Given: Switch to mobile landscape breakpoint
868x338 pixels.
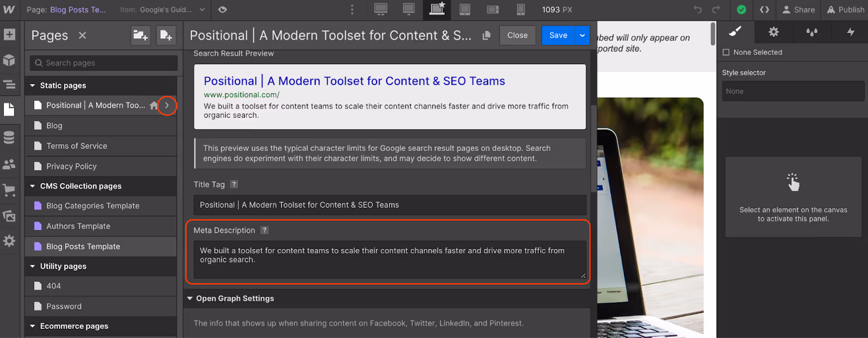Looking at the screenshot, I should (493, 10).
